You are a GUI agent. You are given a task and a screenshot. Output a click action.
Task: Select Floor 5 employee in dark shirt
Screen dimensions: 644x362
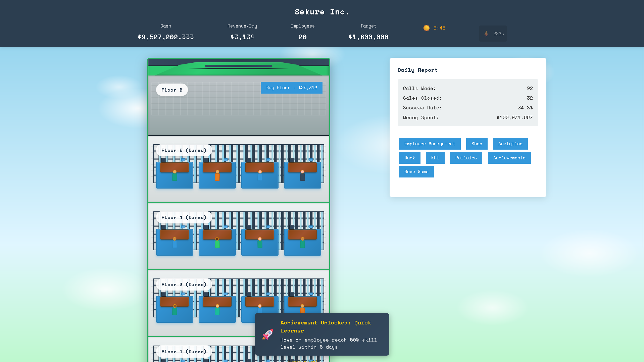click(x=302, y=175)
